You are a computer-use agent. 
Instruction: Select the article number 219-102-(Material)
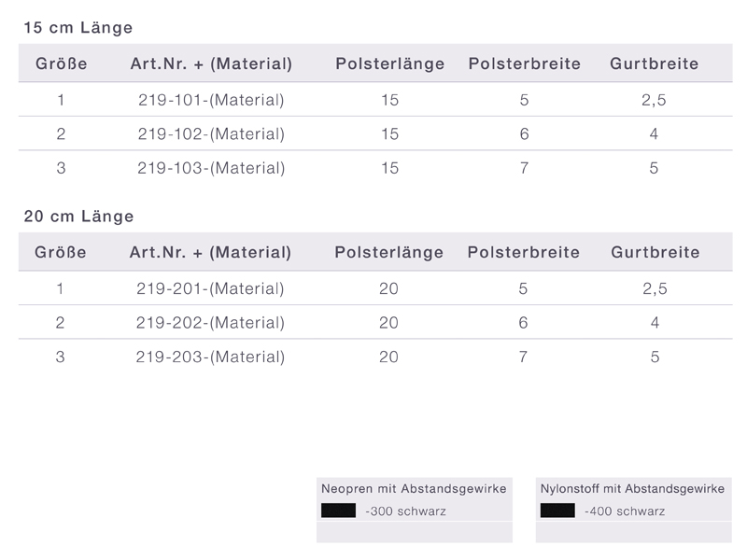pyautogui.click(x=211, y=133)
